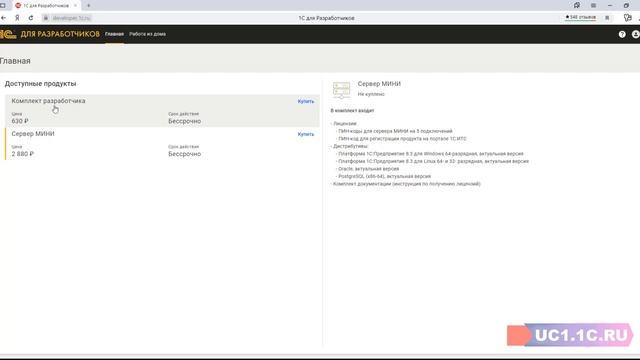Open the help question mark icon
Viewport: 640px width, 360px height.
click(x=622, y=34)
